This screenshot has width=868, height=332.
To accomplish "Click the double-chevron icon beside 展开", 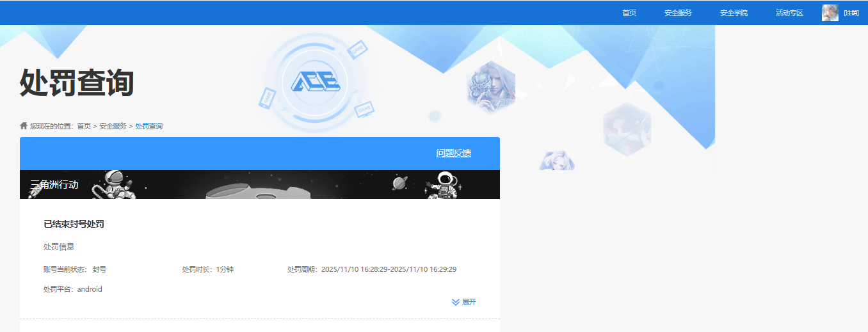I will (x=456, y=302).
